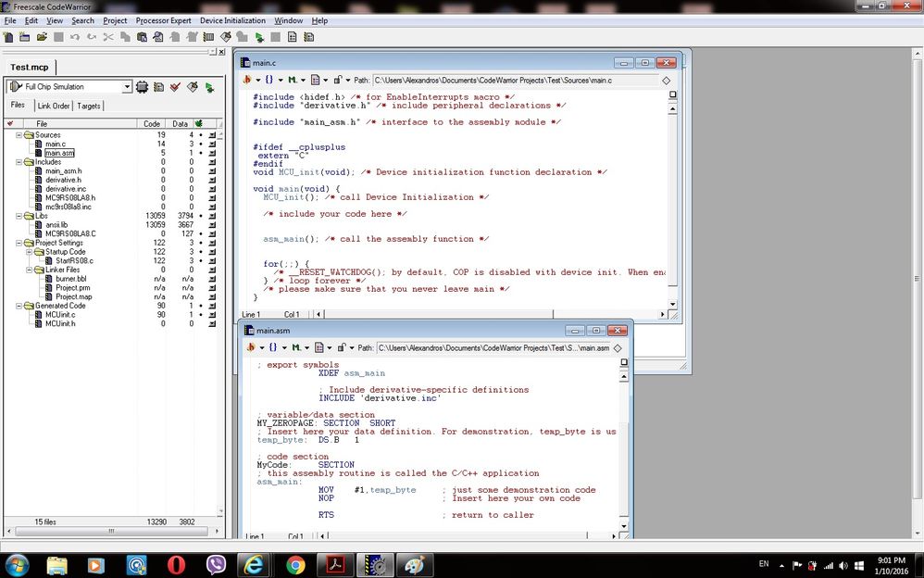Screen dimensions: 924x578
Task: Open Google Chrome from the taskbar
Action: pyautogui.click(x=295, y=565)
